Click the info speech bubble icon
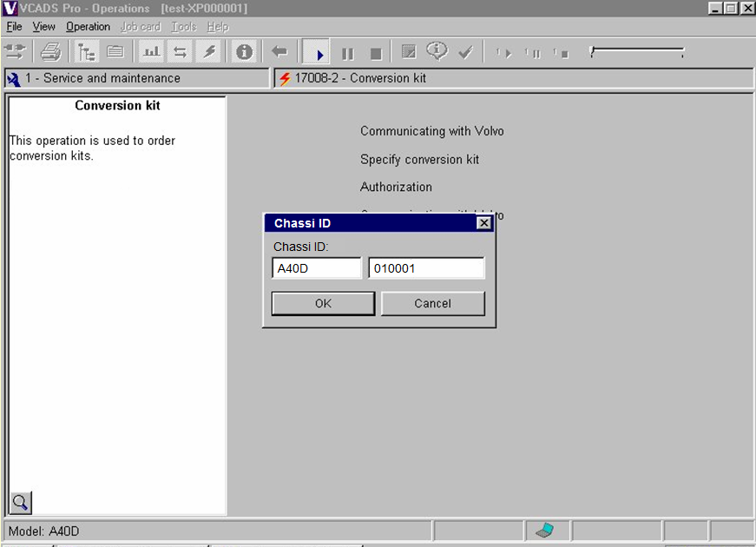This screenshot has height=547, width=756. point(437,50)
